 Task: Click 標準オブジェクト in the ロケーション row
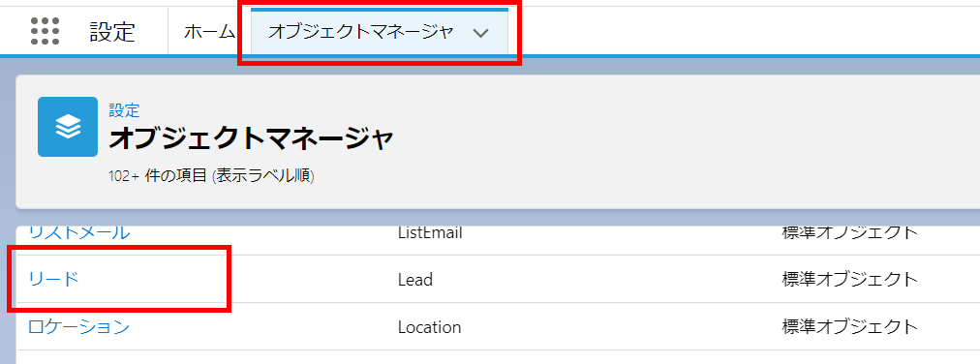click(849, 326)
